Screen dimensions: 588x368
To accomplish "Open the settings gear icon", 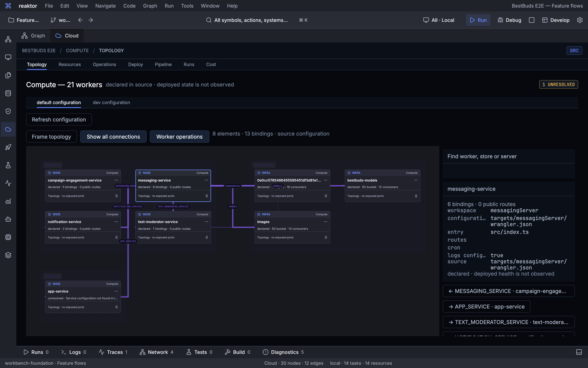I will 580,20.
